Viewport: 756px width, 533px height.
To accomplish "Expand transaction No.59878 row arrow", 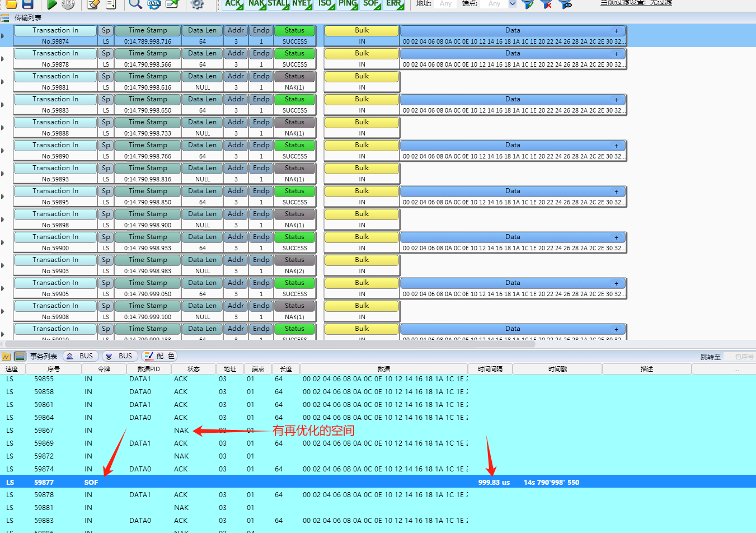I will click(x=3, y=59).
